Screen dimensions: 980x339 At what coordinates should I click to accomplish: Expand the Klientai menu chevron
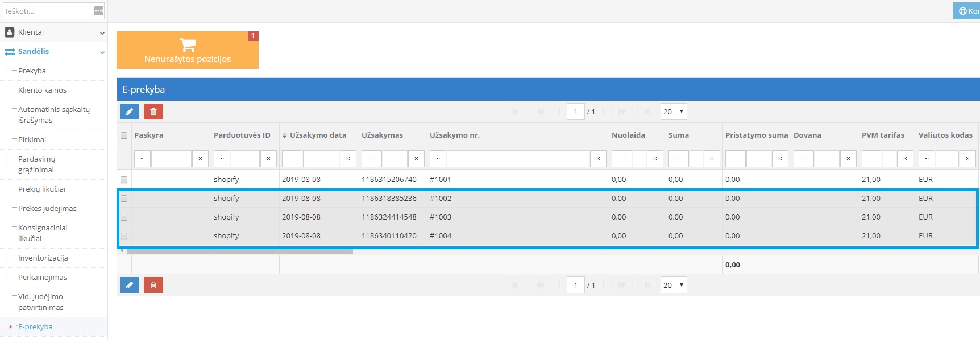(102, 33)
